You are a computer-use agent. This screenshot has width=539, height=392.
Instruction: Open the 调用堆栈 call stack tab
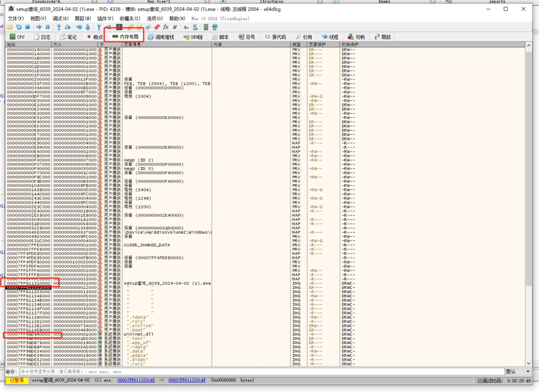pos(161,37)
